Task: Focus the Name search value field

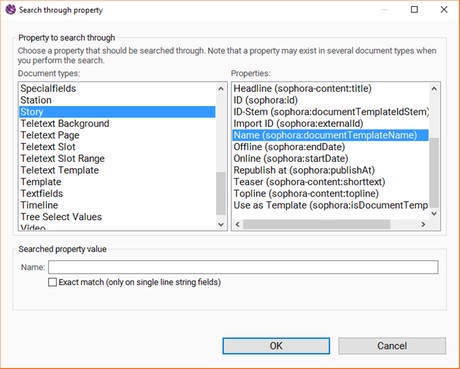Action: click(x=243, y=267)
